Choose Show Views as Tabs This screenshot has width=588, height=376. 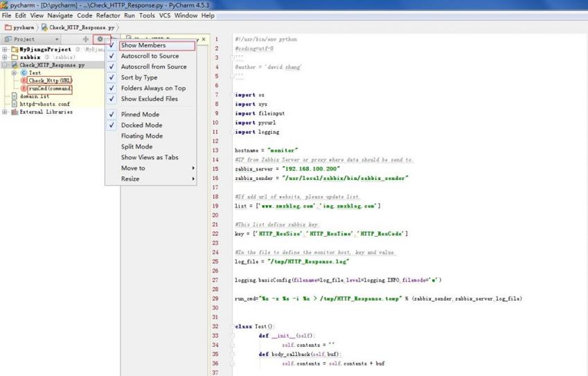tap(151, 157)
